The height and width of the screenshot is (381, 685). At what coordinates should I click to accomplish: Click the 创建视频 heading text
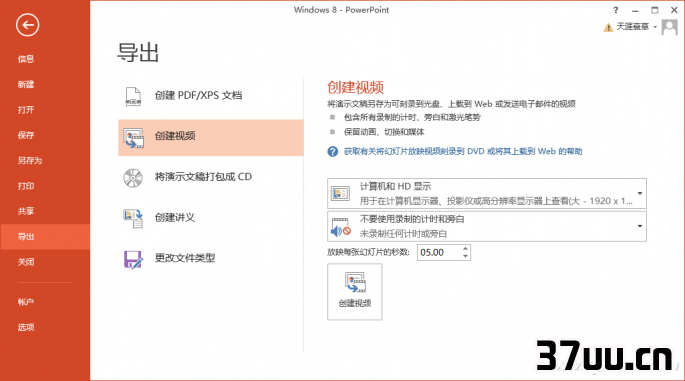(355, 88)
